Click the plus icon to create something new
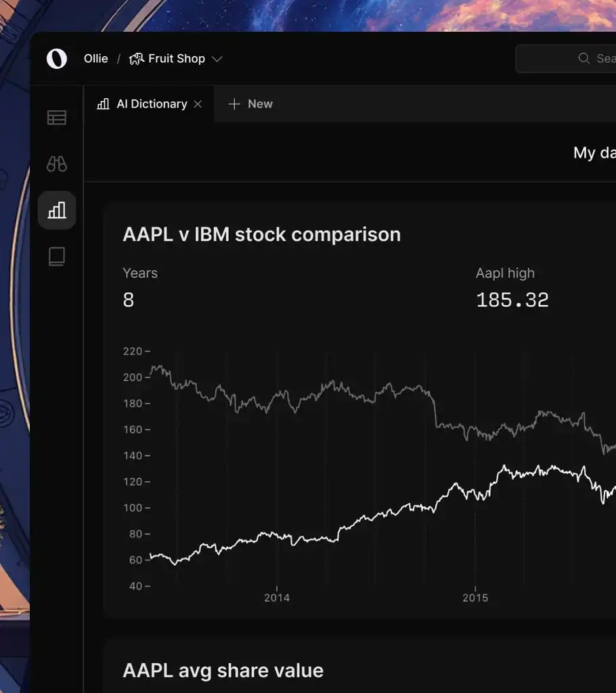This screenshot has height=693, width=616. pyautogui.click(x=234, y=104)
